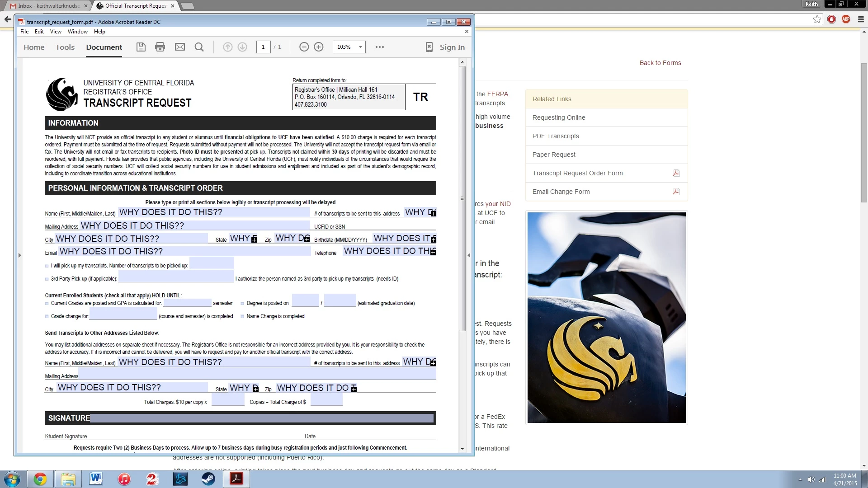Check the 3rd Party Pick-up box

[47, 279]
